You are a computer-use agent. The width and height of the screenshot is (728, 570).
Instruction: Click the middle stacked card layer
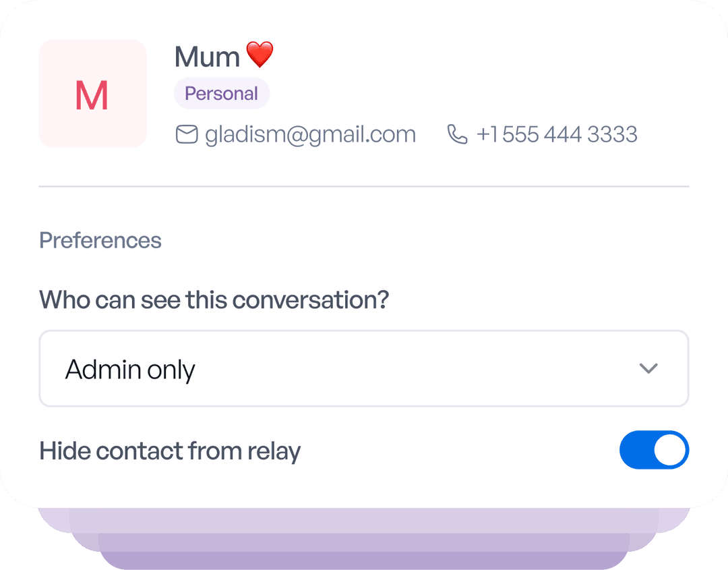364,542
